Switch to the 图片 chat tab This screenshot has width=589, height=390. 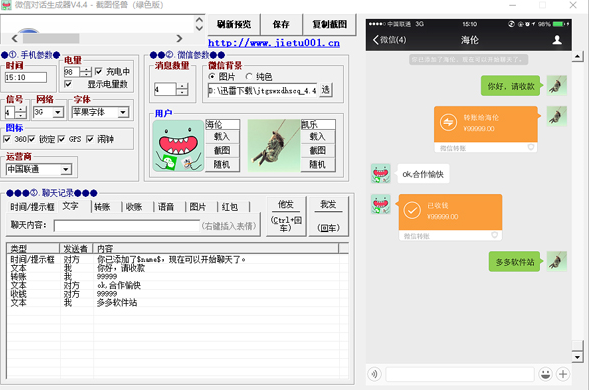pos(198,207)
